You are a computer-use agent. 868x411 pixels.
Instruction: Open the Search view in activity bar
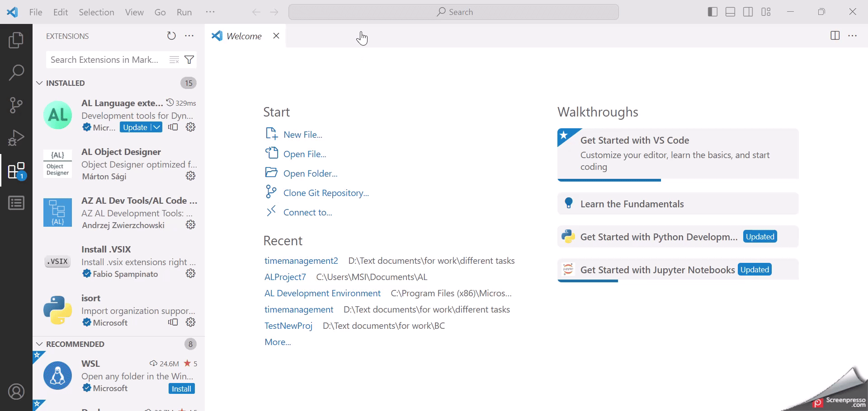pos(16,73)
